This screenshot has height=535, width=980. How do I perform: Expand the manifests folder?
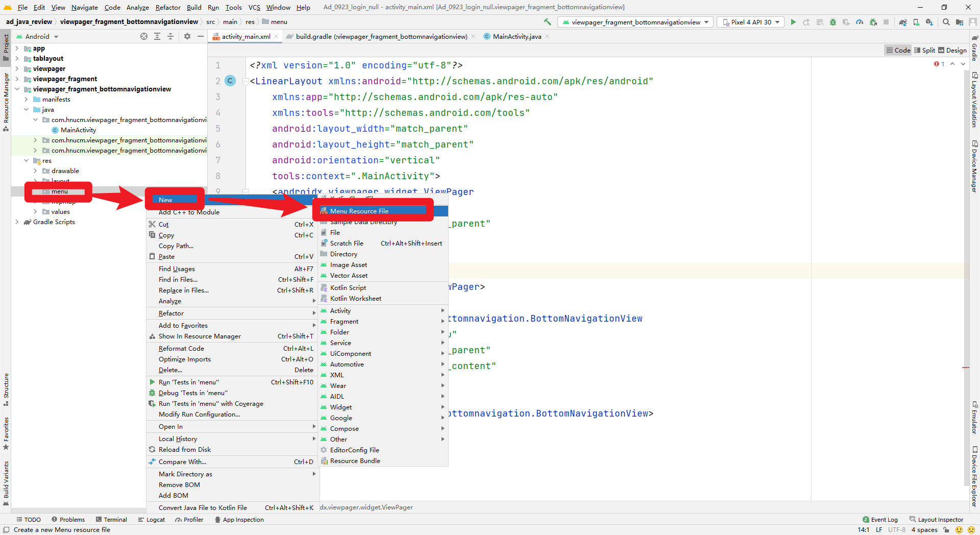point(26,100)
